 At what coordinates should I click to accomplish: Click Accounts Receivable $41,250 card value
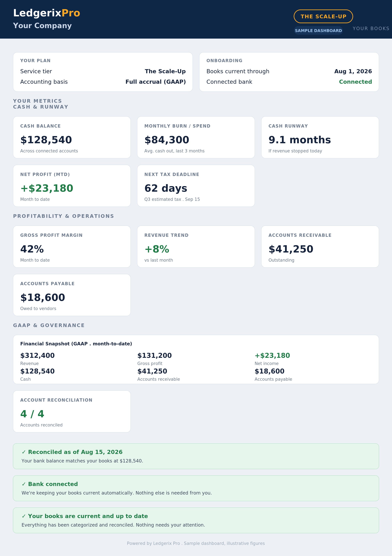(x=291, y=249)
